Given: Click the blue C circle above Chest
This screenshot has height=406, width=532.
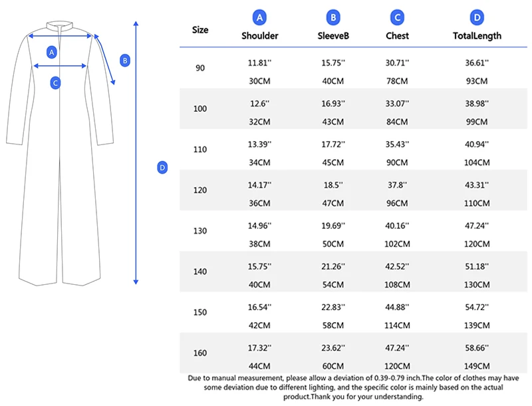Looking at the screenshot, I should pos(397,18).
